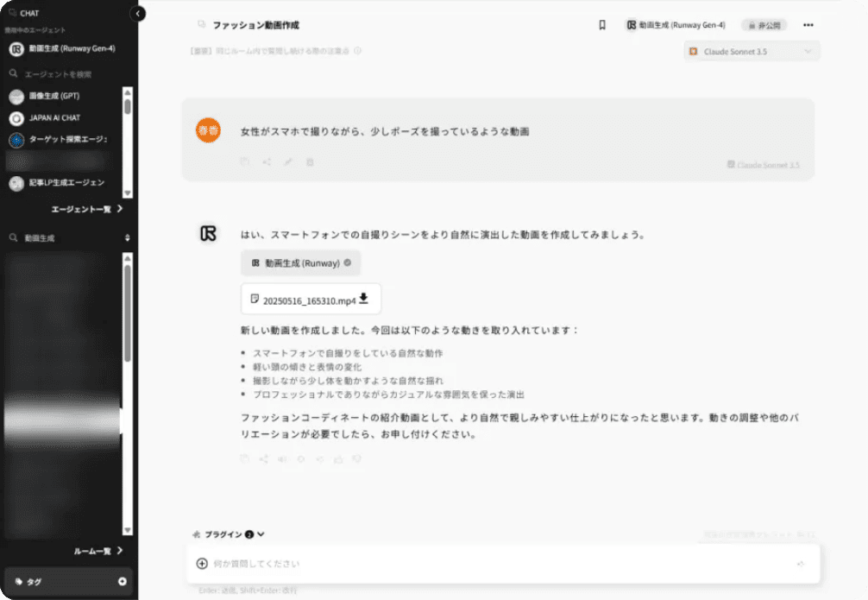
Task: Select the JAPAN AI CHAT agent
Action: (53, 118)
